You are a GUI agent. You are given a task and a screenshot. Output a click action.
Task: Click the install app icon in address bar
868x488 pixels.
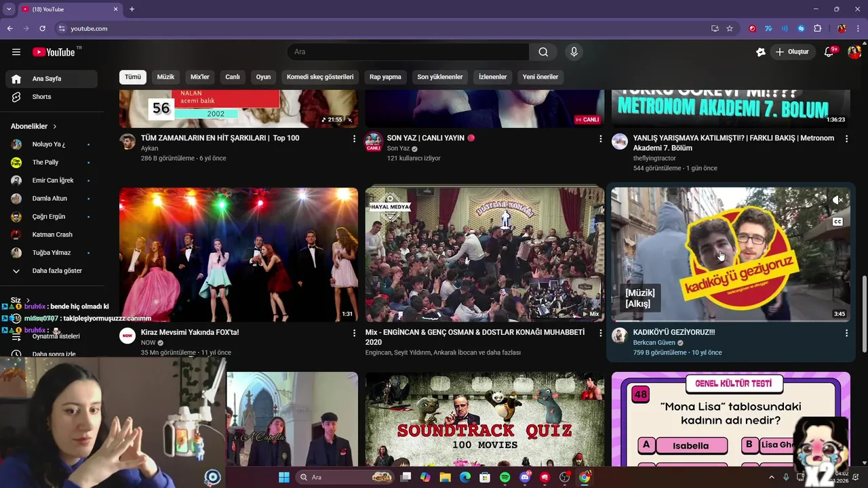point(715,28)
